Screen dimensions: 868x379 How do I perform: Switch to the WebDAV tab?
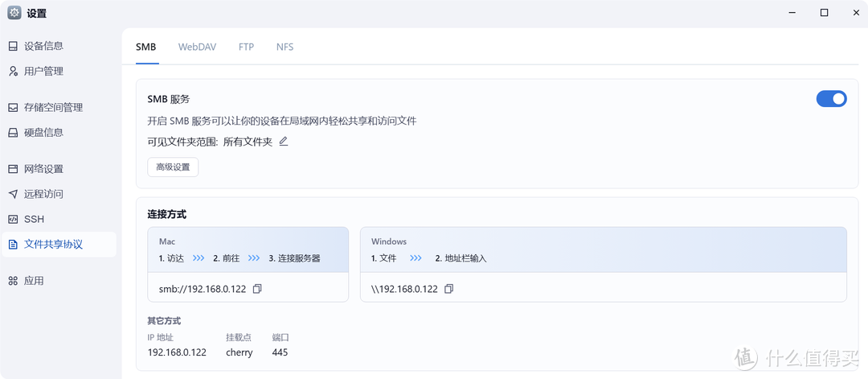197,47
